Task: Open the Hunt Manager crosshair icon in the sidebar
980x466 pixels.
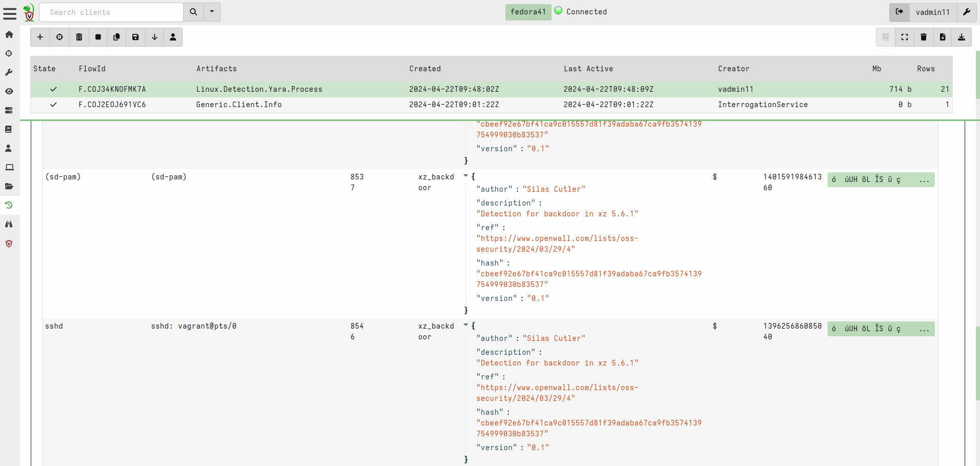Action: [x=9, y=53]
